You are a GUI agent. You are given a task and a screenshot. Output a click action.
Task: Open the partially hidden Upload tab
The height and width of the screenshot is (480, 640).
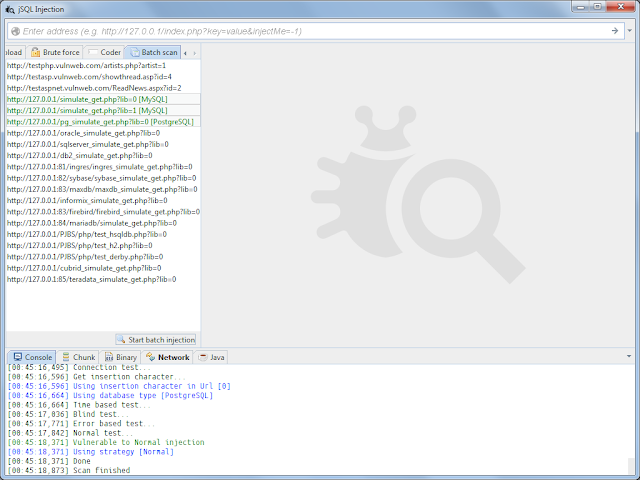tap(14, 52)
